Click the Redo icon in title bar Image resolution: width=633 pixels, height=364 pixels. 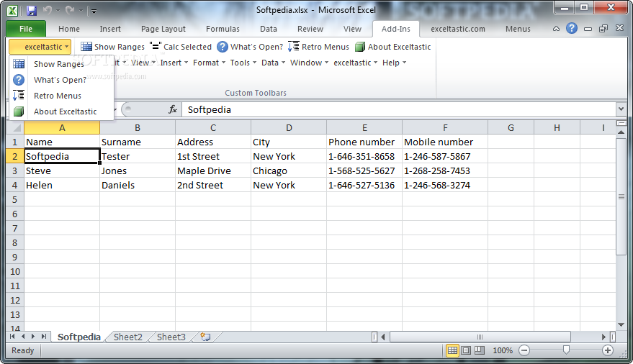tap(70, 11)
